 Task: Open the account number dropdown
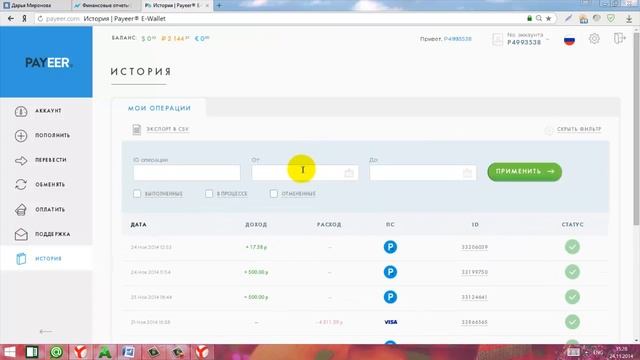click(x=528, y=39)
